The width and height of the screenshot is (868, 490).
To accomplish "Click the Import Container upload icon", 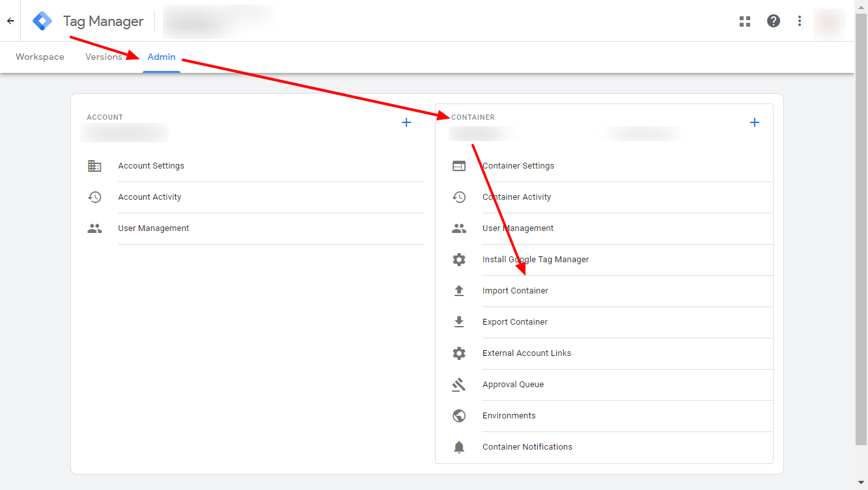I will [459, 291].
